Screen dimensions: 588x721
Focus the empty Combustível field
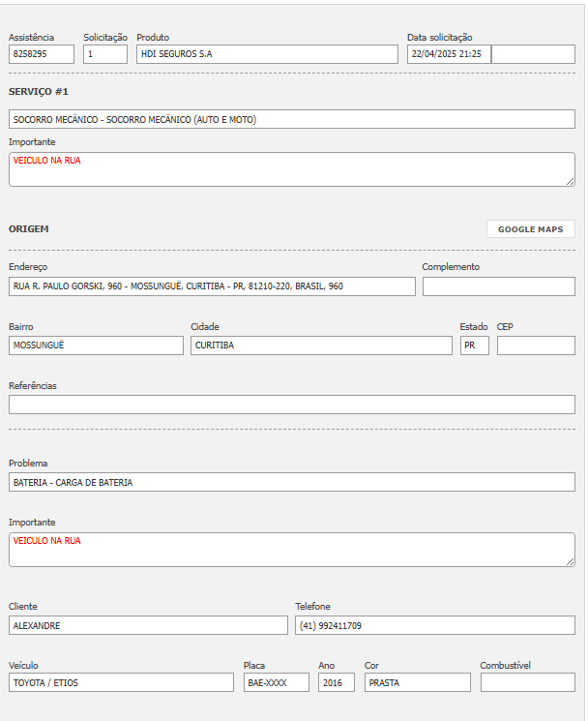pos(527,682)
